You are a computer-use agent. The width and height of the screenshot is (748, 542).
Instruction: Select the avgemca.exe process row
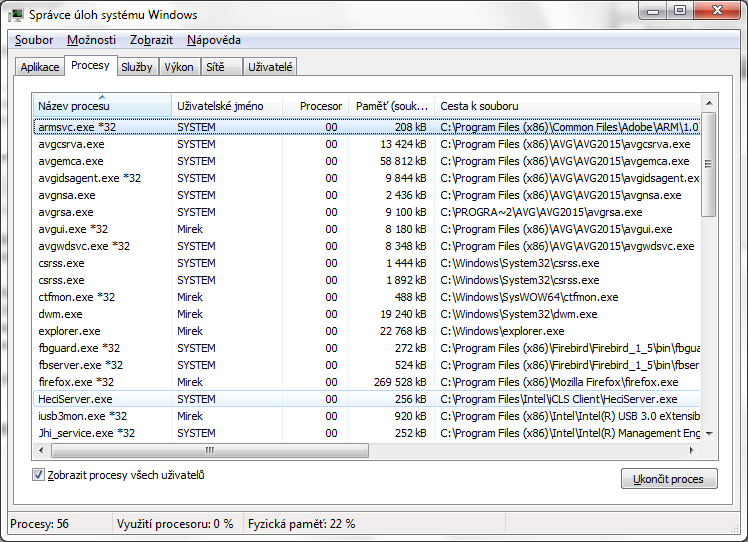tap(367, 161)
